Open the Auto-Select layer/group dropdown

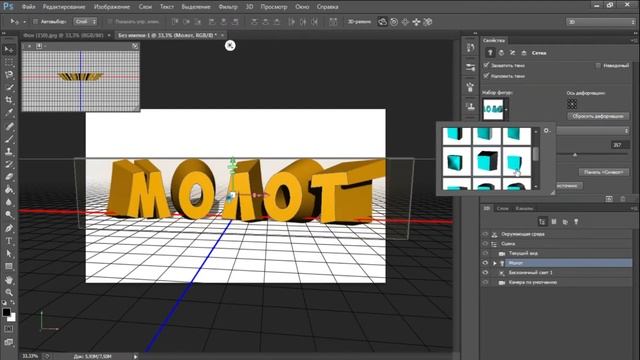point(85,22)
